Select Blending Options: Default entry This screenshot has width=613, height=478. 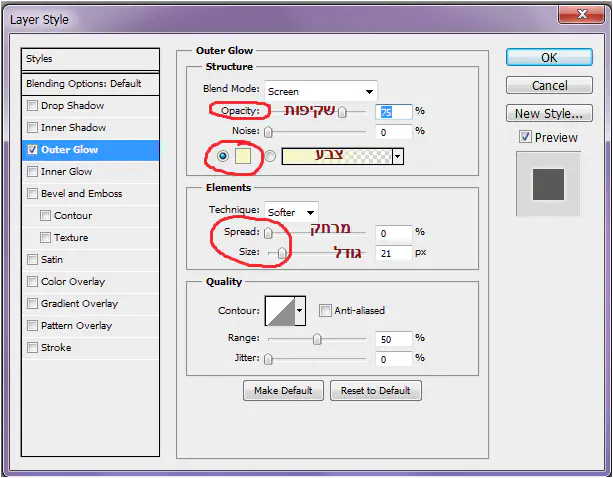[x=90, y=84]
